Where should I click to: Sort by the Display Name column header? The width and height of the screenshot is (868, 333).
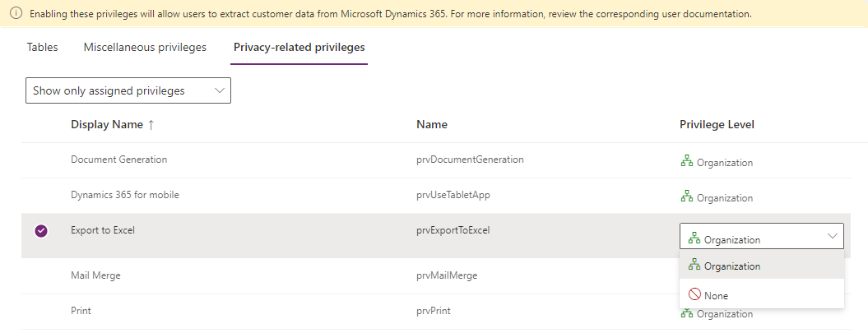coord(107,125)
